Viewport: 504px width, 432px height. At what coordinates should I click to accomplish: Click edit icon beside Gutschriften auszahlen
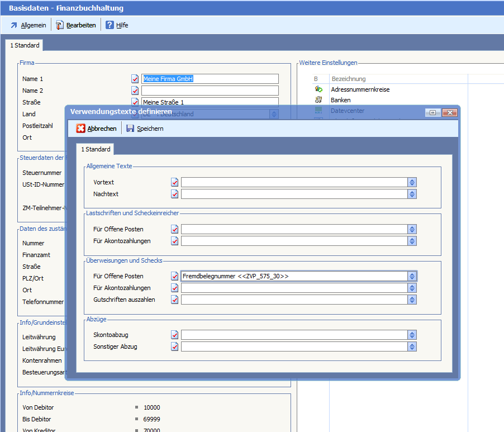[175, 300]
